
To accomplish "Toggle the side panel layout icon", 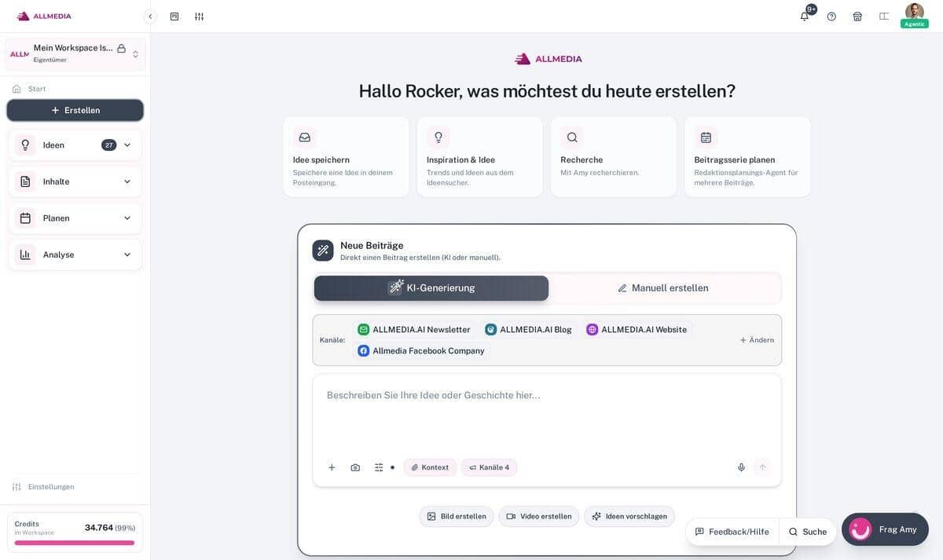I will 884,16.
